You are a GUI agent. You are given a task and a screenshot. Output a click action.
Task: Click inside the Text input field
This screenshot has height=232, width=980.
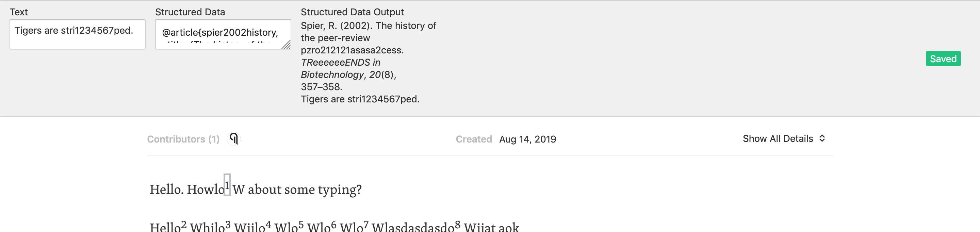coord(77,34)
